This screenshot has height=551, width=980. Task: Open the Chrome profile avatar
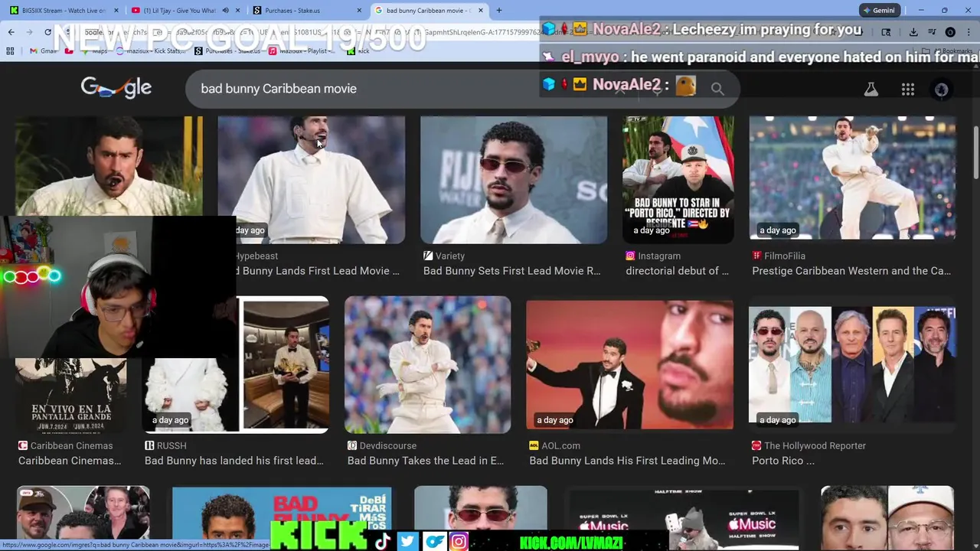[950, 32]
